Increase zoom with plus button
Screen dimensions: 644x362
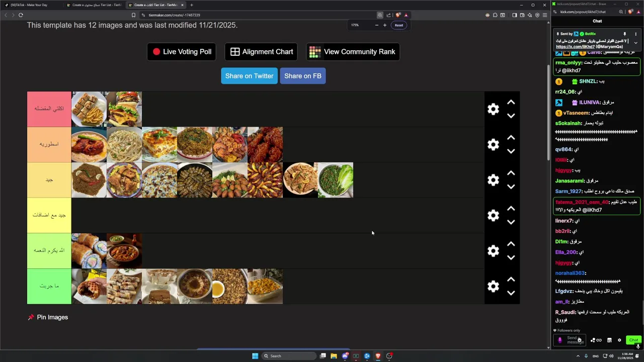click(x=385, y=25)
